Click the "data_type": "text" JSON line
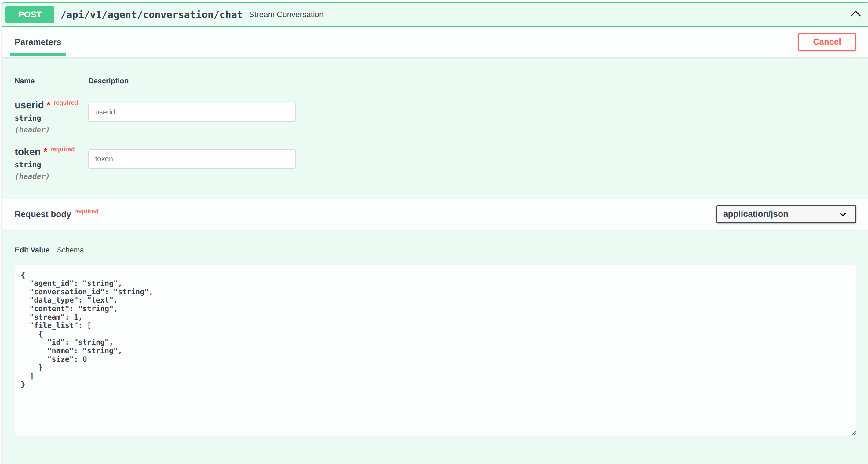The height and width of the screenshot is (464, 868). (73, 300)
